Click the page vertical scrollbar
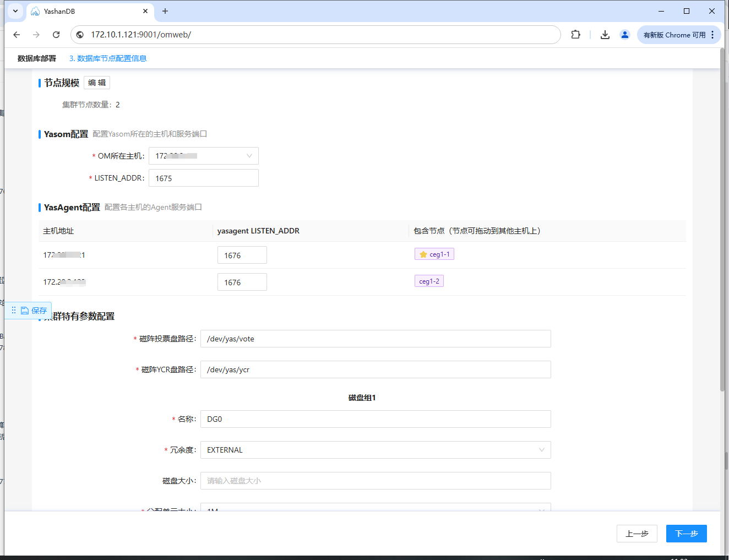Screen dimensions: 729x560 (722, 220)
